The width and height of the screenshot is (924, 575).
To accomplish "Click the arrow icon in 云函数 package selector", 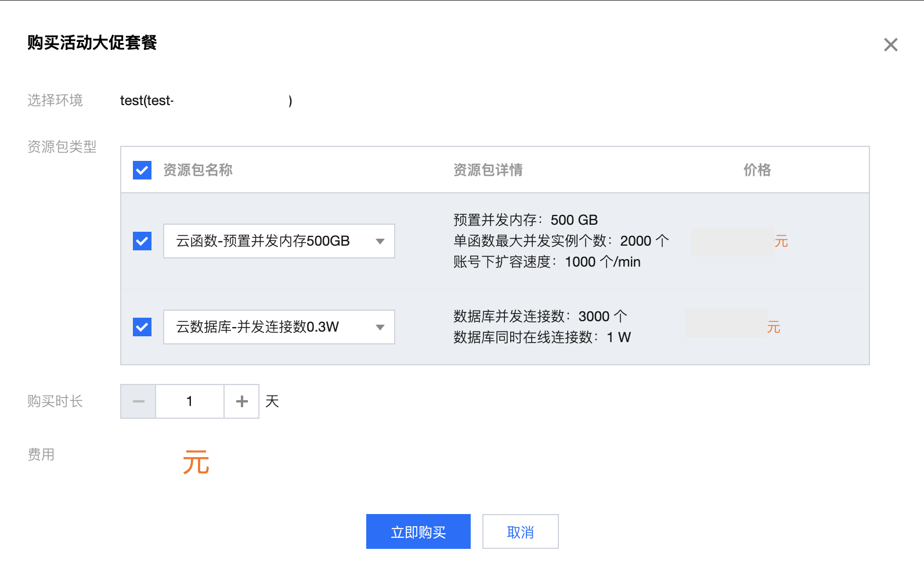I will (380, 241).
